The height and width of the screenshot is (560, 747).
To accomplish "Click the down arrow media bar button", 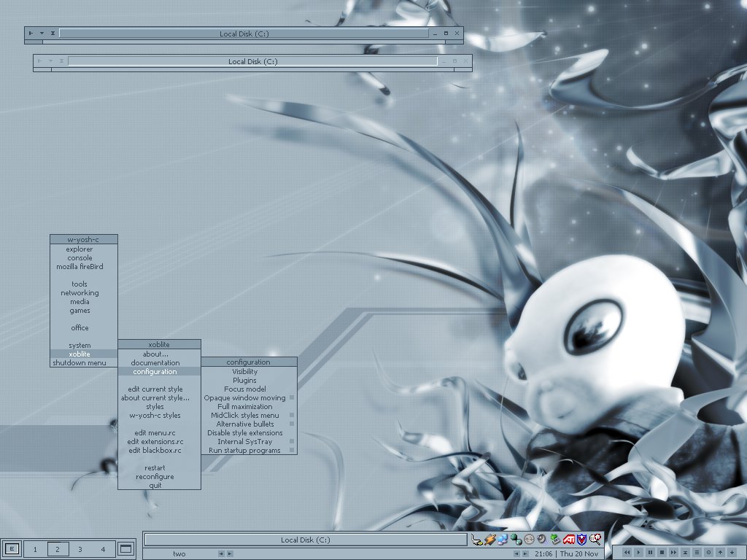I will coord(732,552).
